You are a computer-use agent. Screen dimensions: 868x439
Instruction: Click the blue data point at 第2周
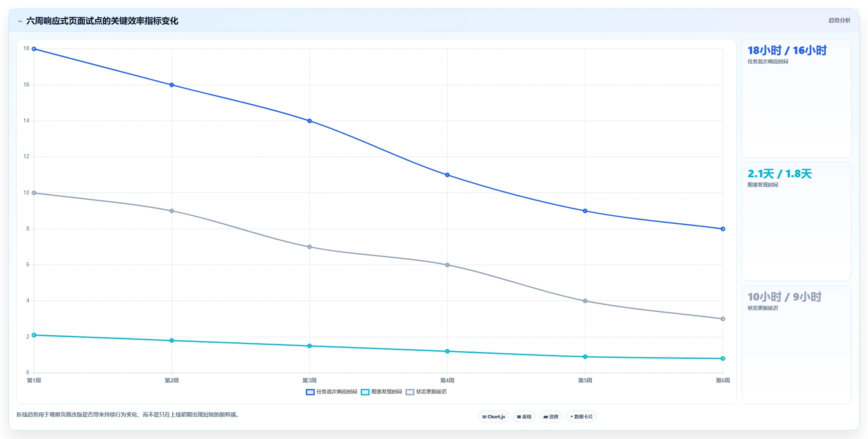click(x=172, y=85)
